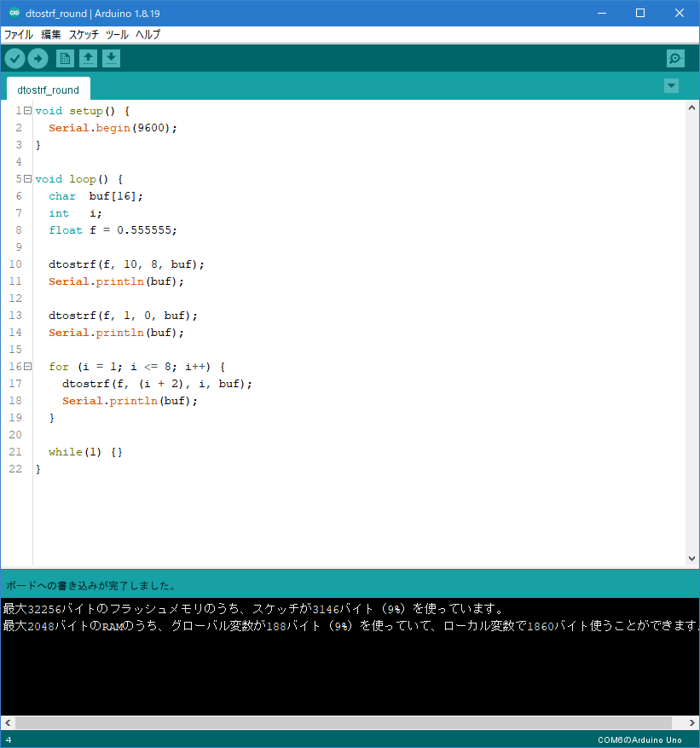Click the console horizontal scrollbar right arrow
Viewport: 700px width, 748px height.
[691, 722]
